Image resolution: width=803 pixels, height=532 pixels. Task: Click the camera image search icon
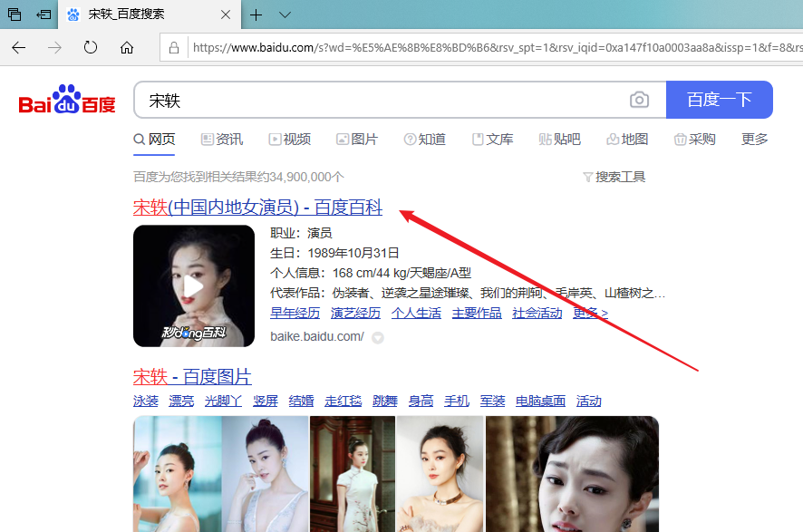(640, 100)
